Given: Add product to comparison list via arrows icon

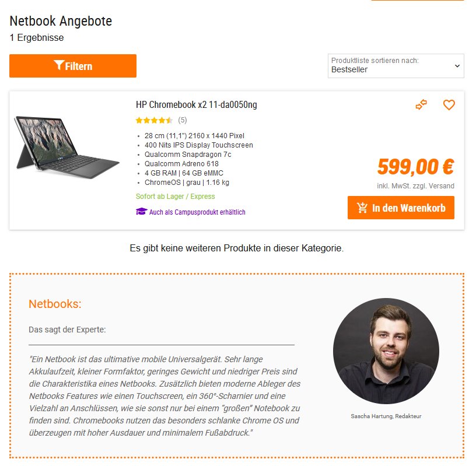Looking at the screenshot, I should point(421,106).
